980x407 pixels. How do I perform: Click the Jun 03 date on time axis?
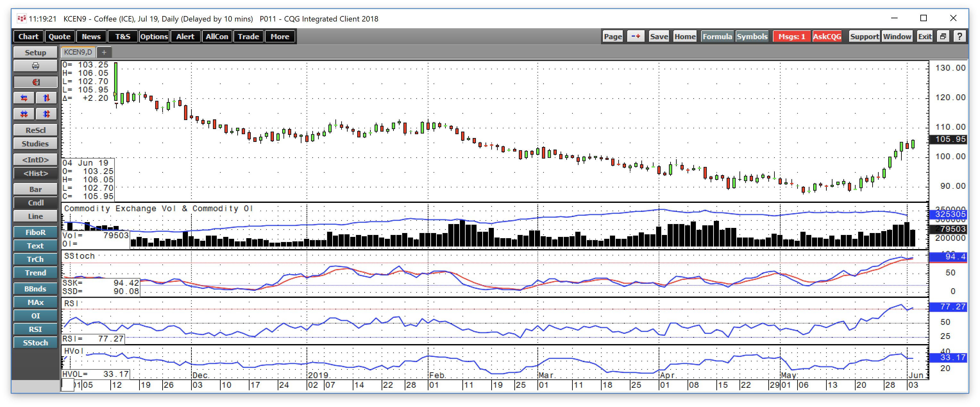[913, 385]
